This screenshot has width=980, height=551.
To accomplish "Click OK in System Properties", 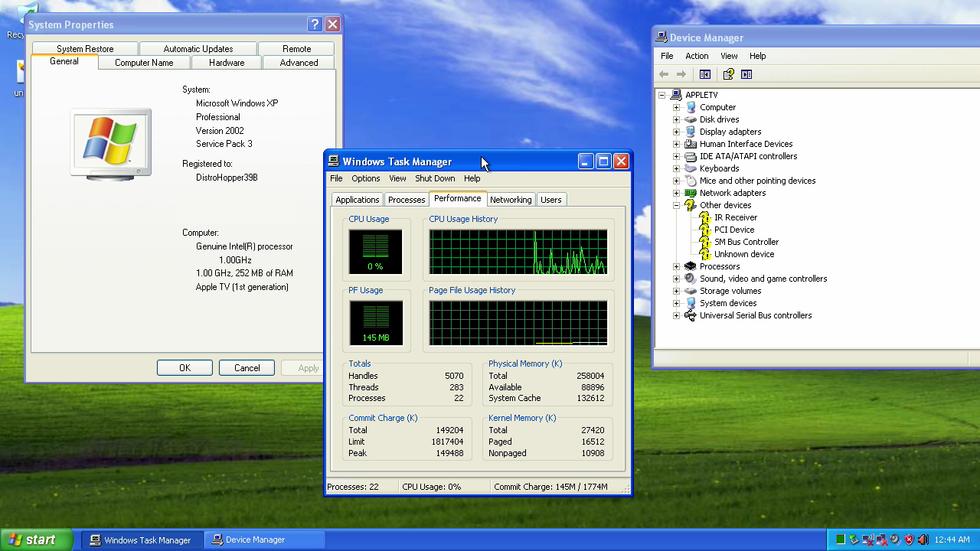I will pos(185,368).
